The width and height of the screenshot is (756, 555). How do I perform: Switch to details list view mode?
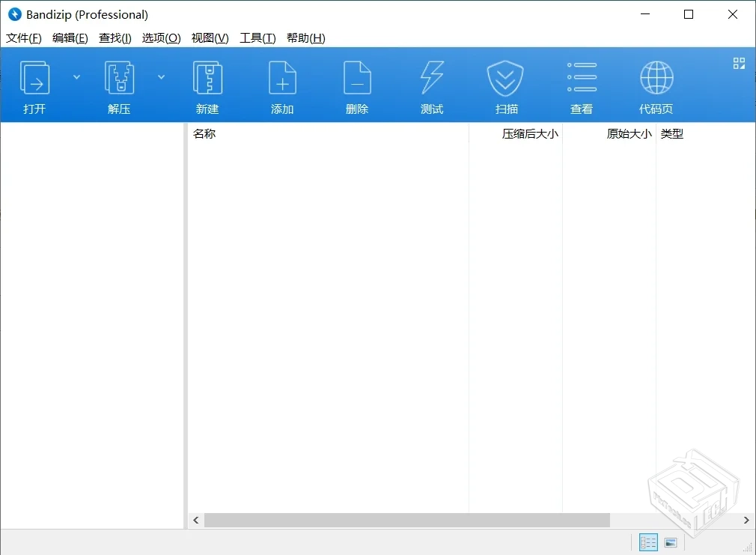tap(648, 542)
